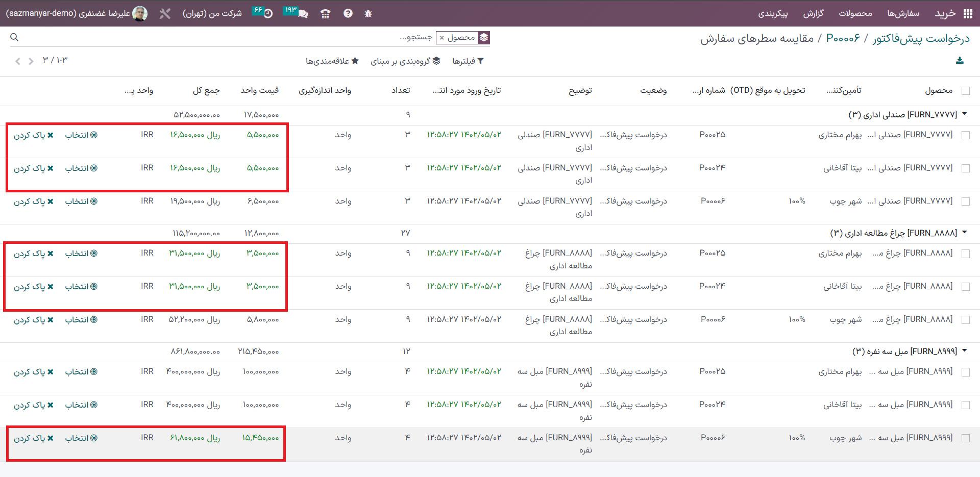The width and height of the screenshot is (980, 477).
Task: Open the سفارش‌ها menu
Action: pos(902,14)
